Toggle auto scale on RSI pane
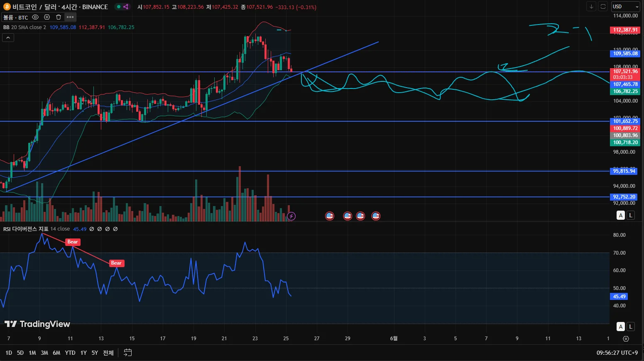The image size is (644, 361). coord(621,327)
